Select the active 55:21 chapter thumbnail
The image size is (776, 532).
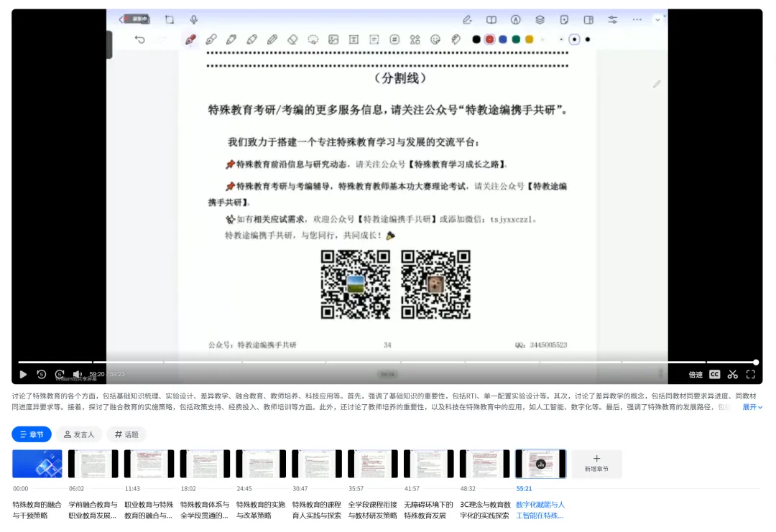pyautogui.click(x=540, y=463)
